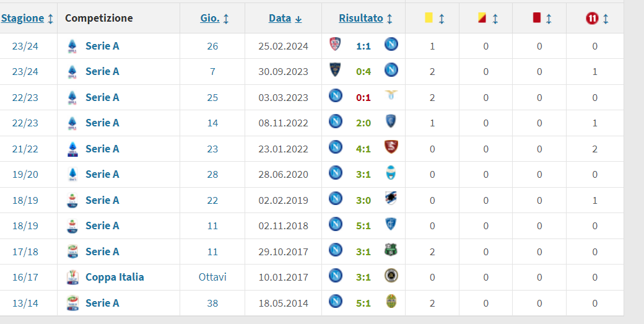
Task: Sort the table by Stagione
Action: click(23, 19)
